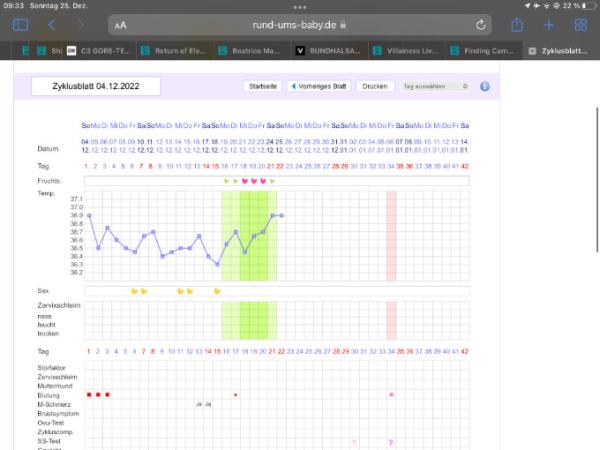600x450 pixels.
Task: Click day 21 in upper Tag row
Action: coord(271,166)
